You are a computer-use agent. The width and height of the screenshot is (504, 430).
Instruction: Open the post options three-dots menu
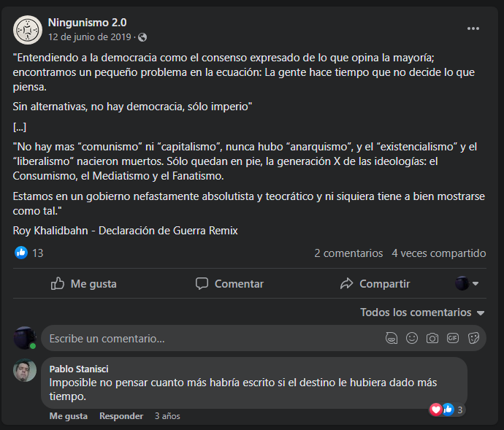pos(473,28)
